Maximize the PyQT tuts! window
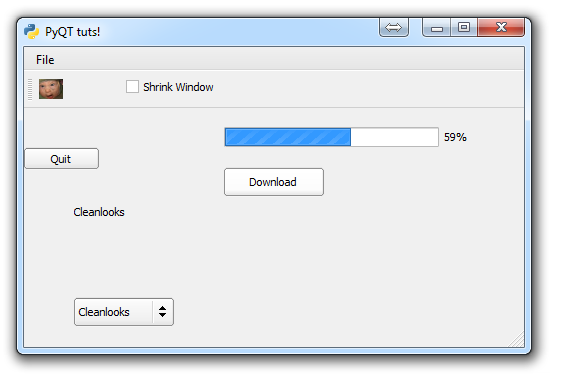 [464, 28]
